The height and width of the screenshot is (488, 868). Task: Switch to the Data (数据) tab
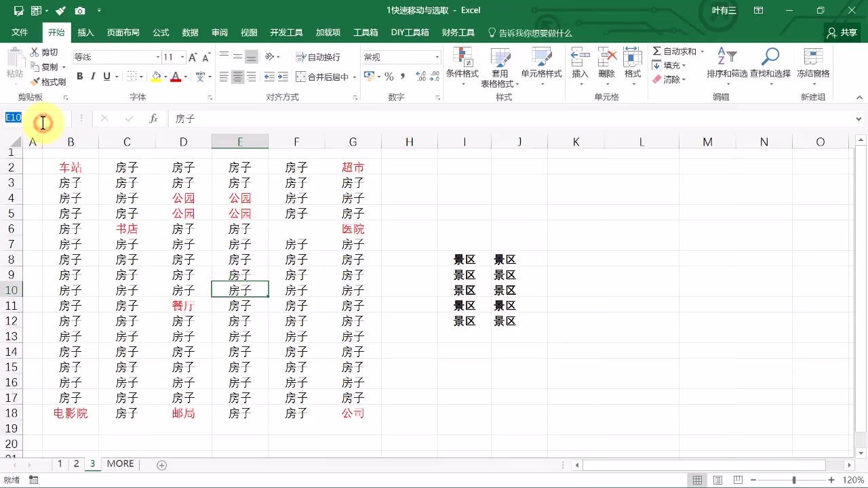190,33
